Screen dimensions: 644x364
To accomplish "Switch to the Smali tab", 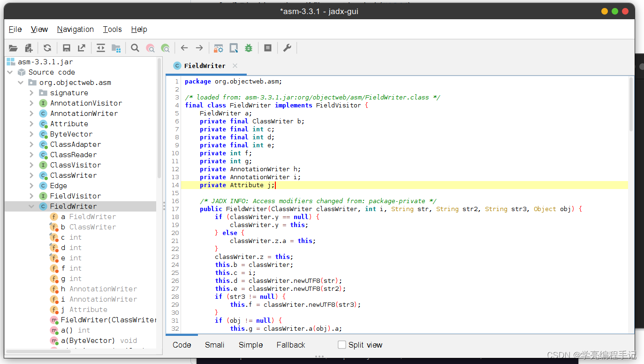I will pyautogui.click(x=214, y=345).
